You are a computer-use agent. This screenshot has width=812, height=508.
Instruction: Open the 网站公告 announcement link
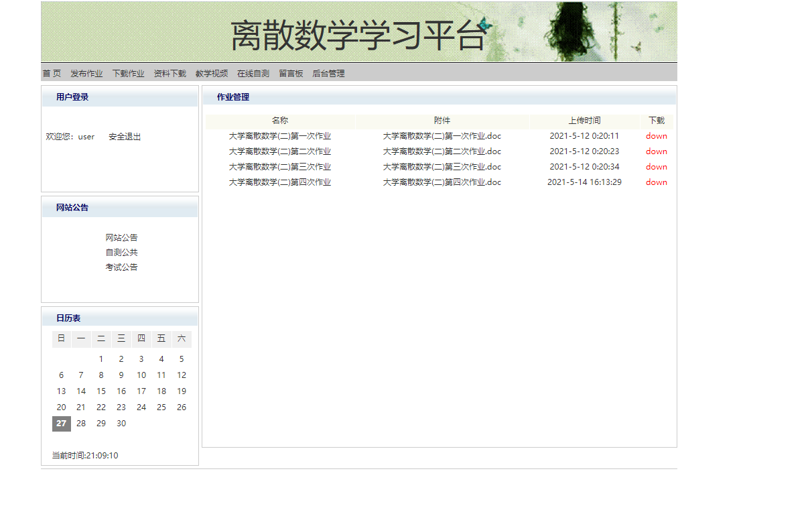coord(121,237)
